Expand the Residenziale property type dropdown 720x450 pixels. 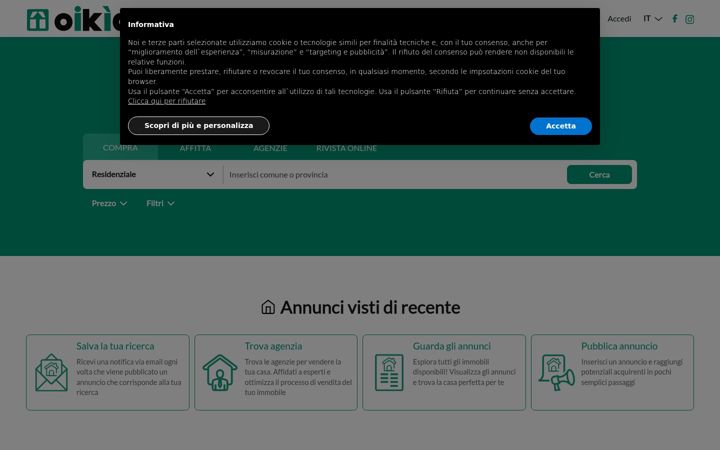(153, 174)
